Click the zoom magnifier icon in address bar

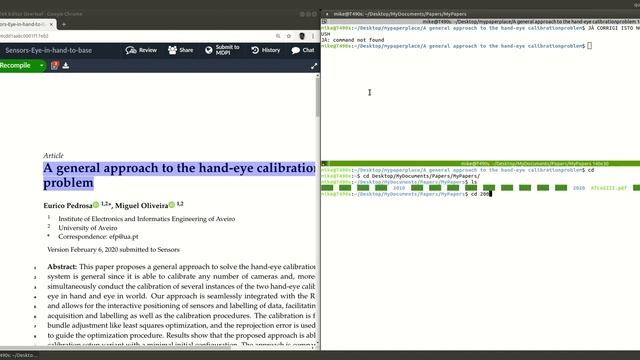(x=278, y=36)
